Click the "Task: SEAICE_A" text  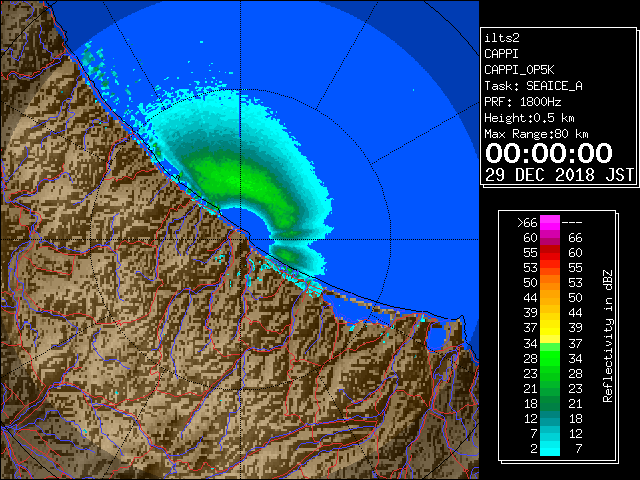pos(533,86)
